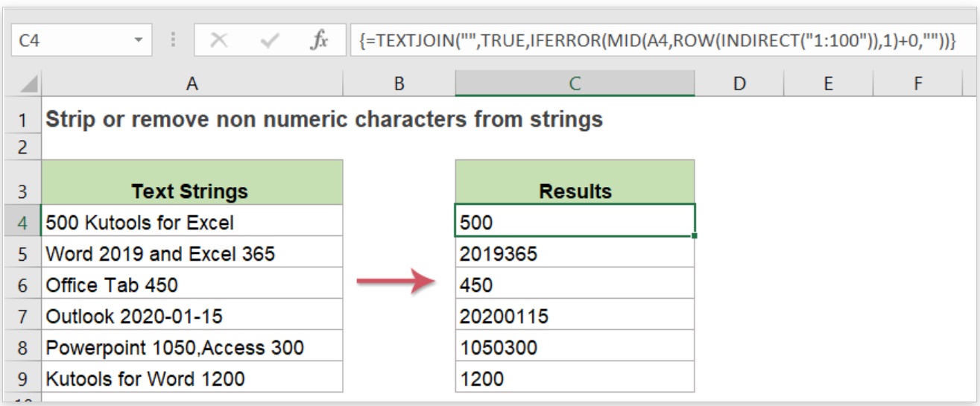Screen dimensions: 980x406
Task: Select cell 'Kutools for Word 1200'
Action: pyautogui.click(x=192, y=378)
